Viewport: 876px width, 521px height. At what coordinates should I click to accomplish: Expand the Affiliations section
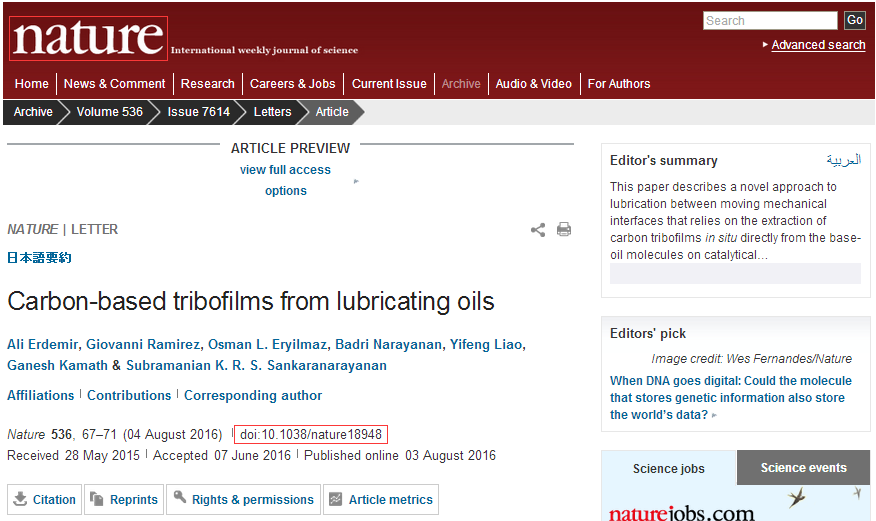tap(40, 395)
